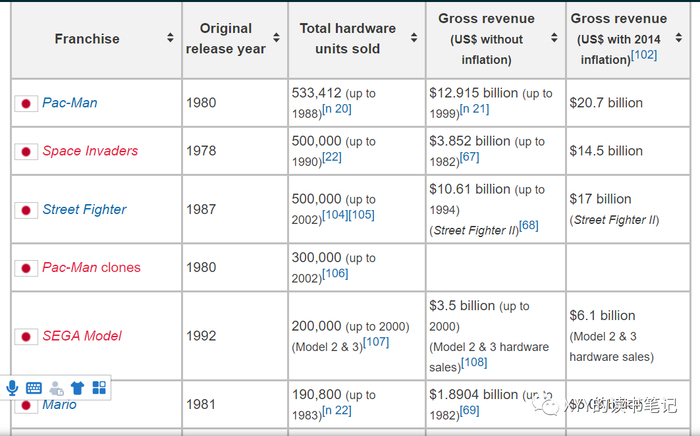
Task: Click the Japan flag beside SEGA Model
Action: tap(26, 336)
